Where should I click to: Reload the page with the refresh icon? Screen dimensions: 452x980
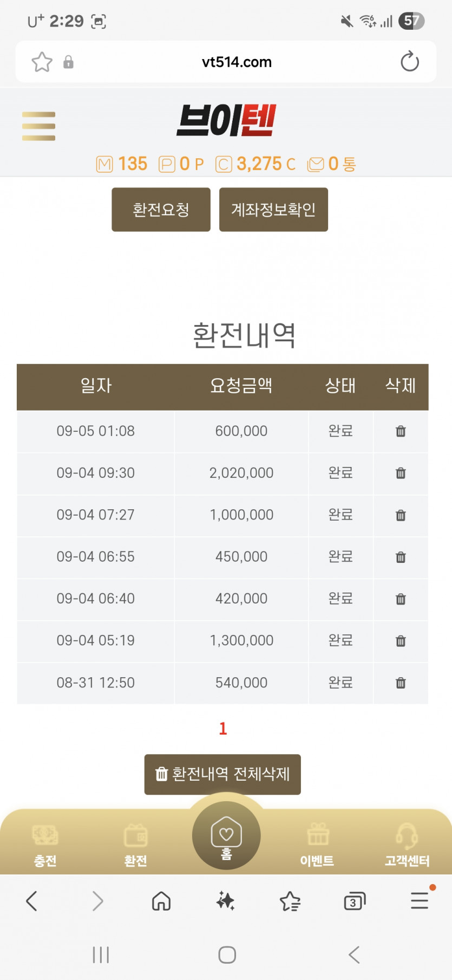[410, 62]
